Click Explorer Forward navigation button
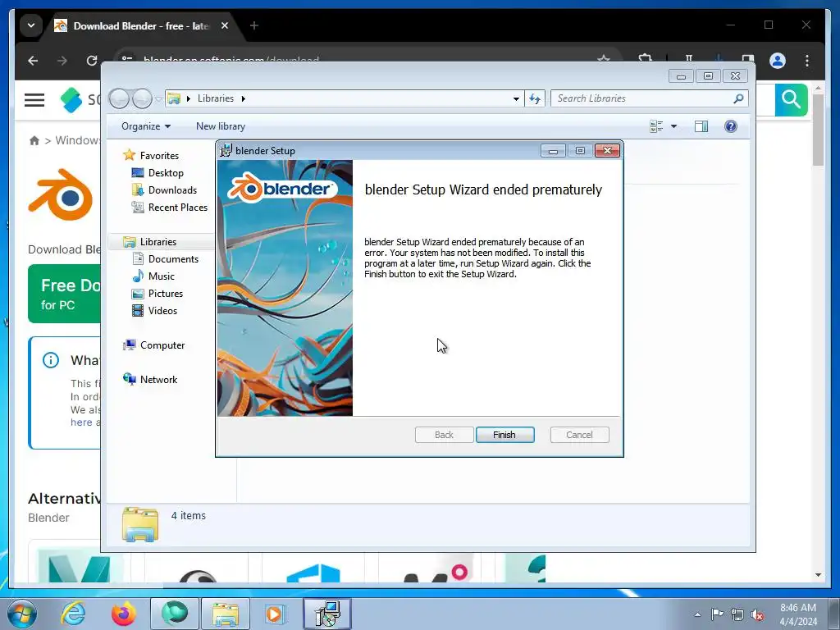Viewport: 840px width, 630px height. click(142, 98)
